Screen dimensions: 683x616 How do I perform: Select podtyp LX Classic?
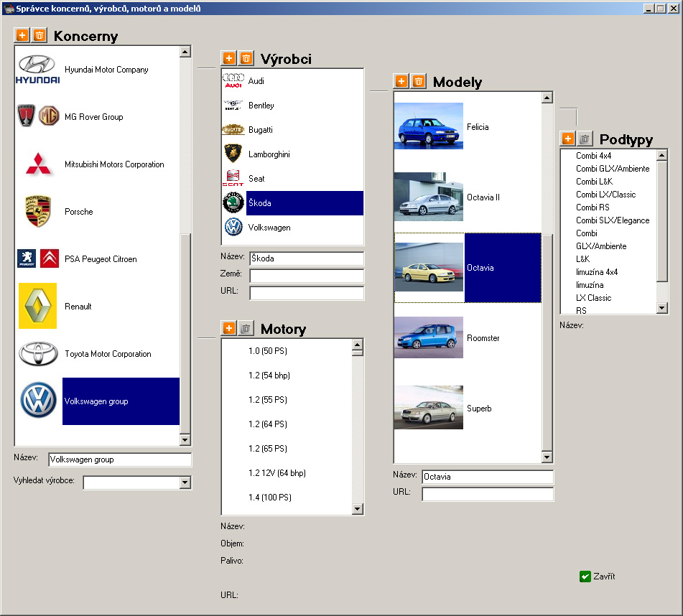pyautogui.click(x=593, y=298)
